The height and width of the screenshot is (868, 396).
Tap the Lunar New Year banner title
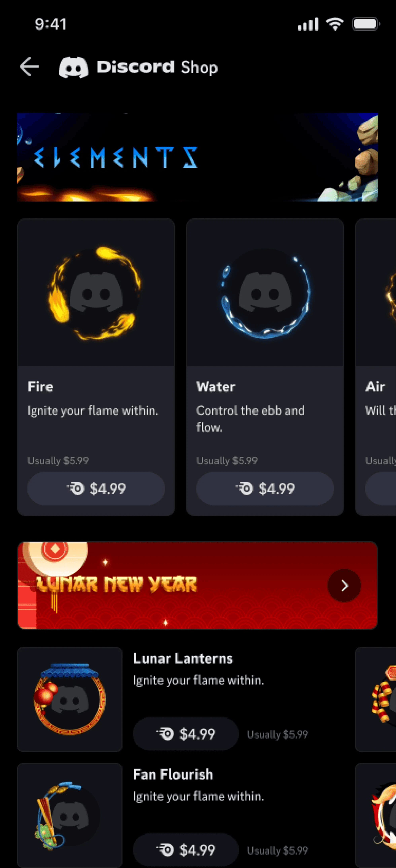(116, 584)
